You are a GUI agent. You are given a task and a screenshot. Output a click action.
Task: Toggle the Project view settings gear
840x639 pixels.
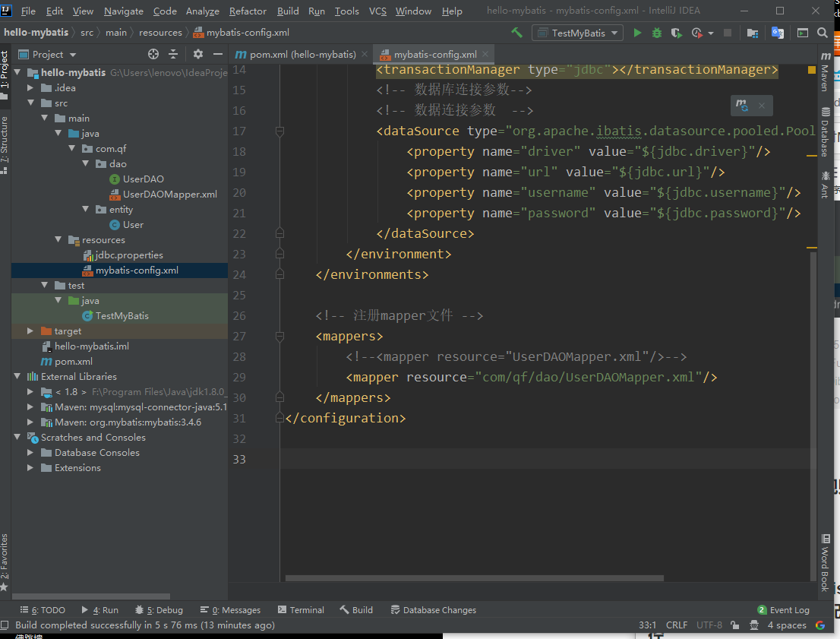coord(197,54)
